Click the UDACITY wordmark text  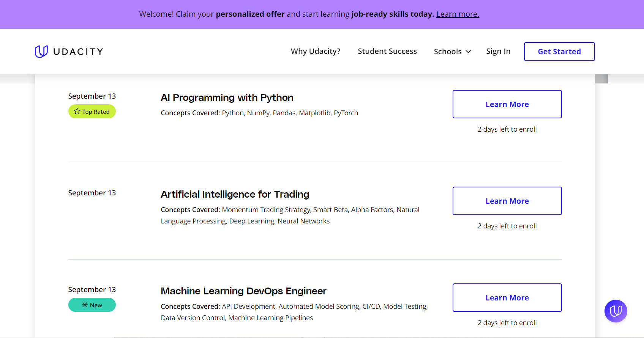coord(78,52)
